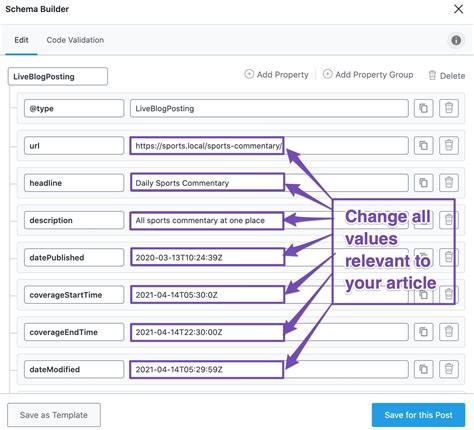Duplicate the url property row
The image size is (474, 430).
(x=423, y=146)
